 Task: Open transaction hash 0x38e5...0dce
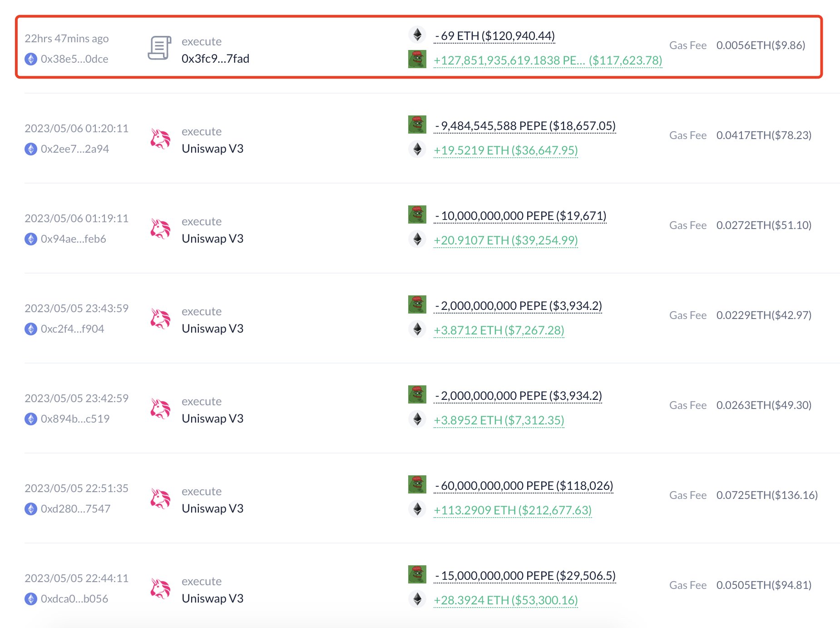click(x=74, y=59)
